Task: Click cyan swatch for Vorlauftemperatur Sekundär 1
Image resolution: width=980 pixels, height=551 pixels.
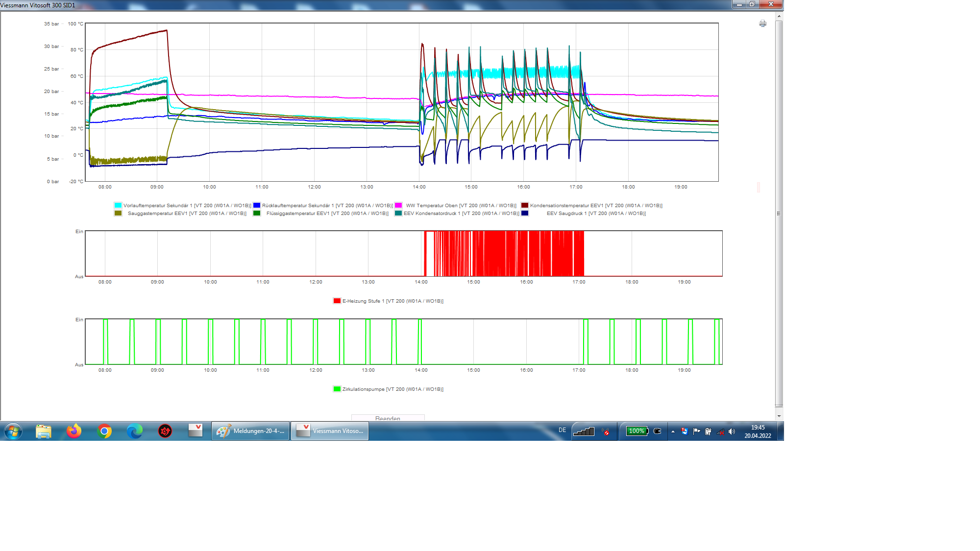Action: point(118,205)
